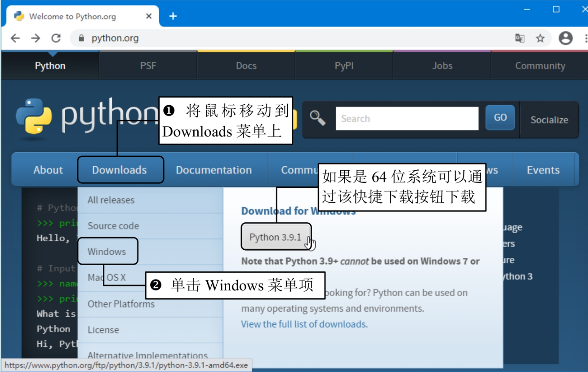Open View the full list of downloads
Screen dimensions: 588x372
pyautogui.click(x=304, y=324)
